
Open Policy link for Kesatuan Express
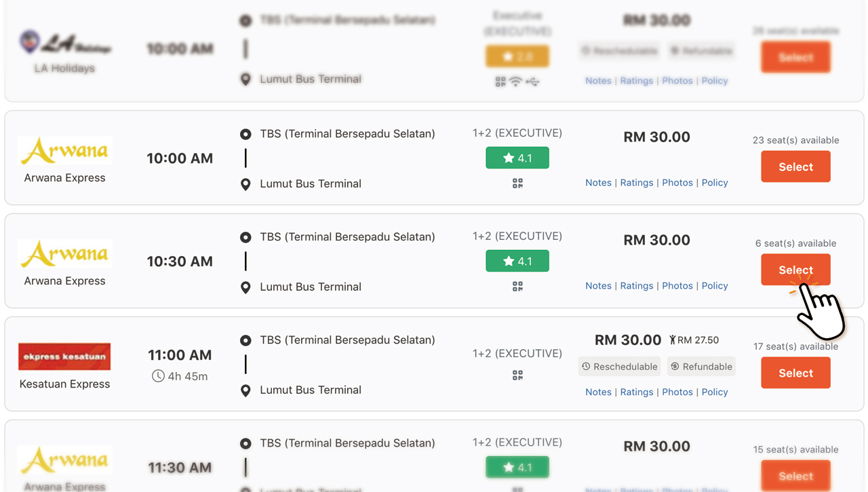pyautogui.click(x=715, y=392)
